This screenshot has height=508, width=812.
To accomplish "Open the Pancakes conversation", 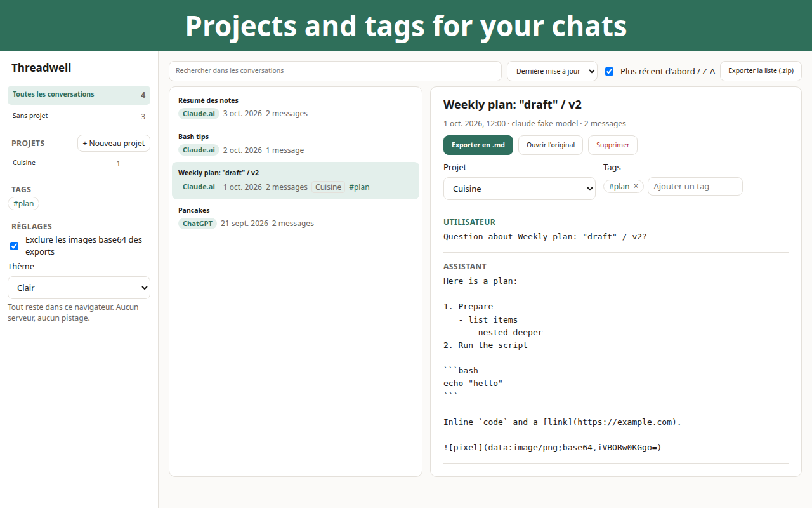I will (x=296, y=217).
